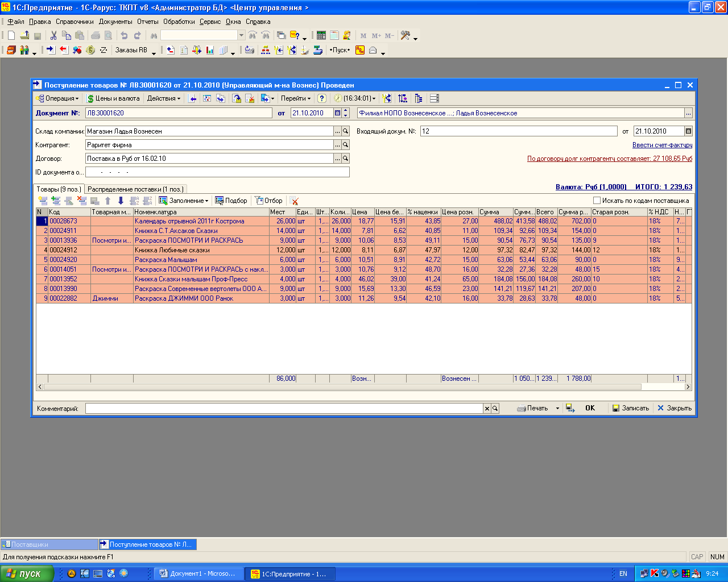Click the Windows пуск start button
Viewport: 728px width, 582px height.
(x=27, y=573)
